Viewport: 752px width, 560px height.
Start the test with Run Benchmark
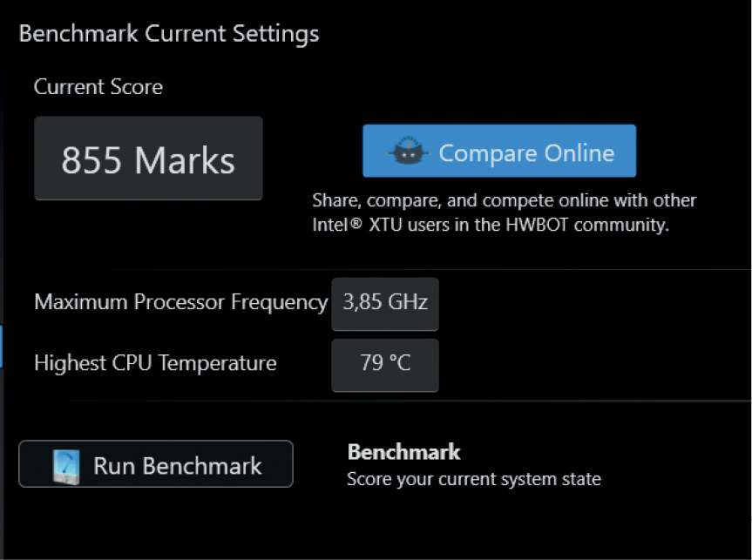(x=156, y=464)
